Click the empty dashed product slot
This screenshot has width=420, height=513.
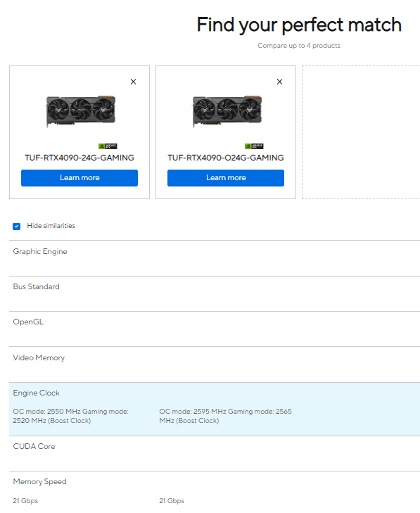tap(361, 132)
